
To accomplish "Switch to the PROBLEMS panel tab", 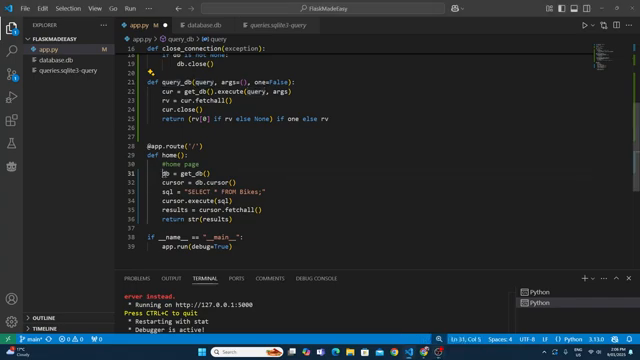I will pyautogui.click(x=137, y=278).
